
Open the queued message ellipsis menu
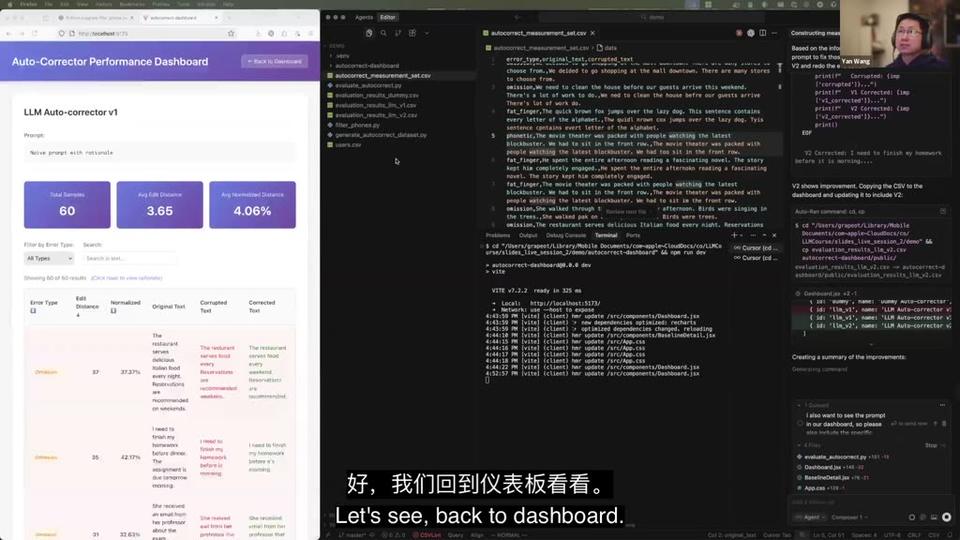(942, 405)
